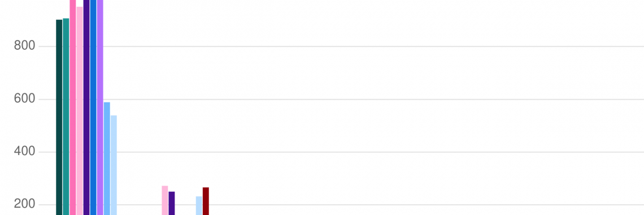Select the sky blue bar reaching about 590
This screenshot has width=644, height=215.
point(107,158)
